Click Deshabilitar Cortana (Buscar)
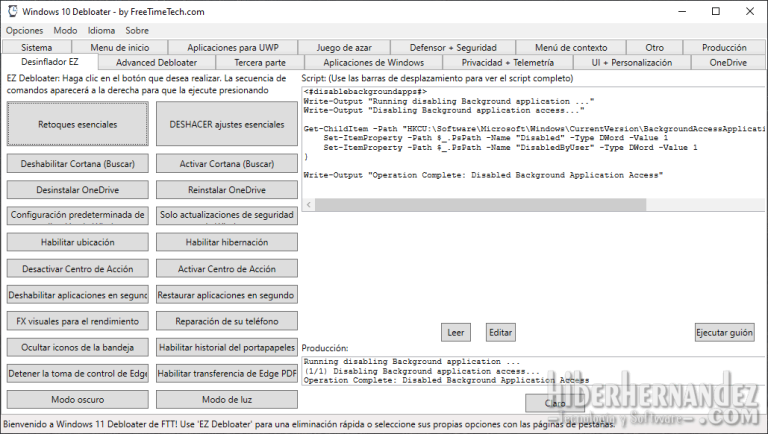768x434 pixels. (77, 163)
